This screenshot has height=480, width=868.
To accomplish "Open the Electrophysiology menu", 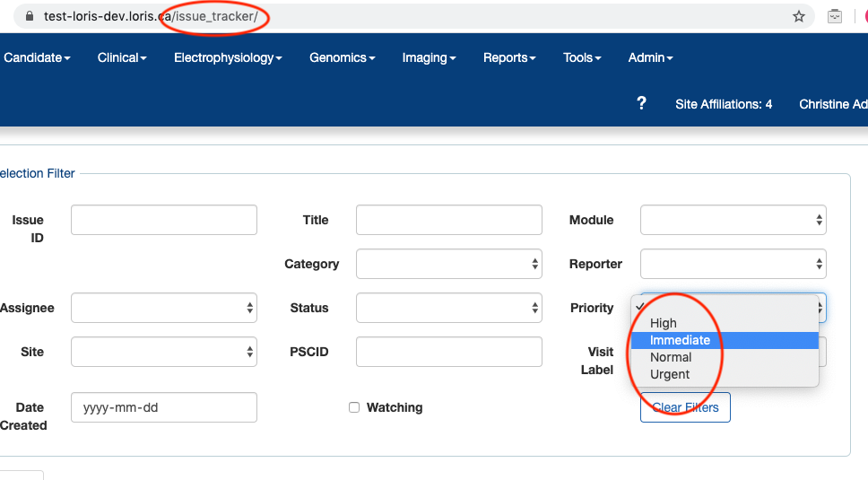I will (x=228, y=57).
